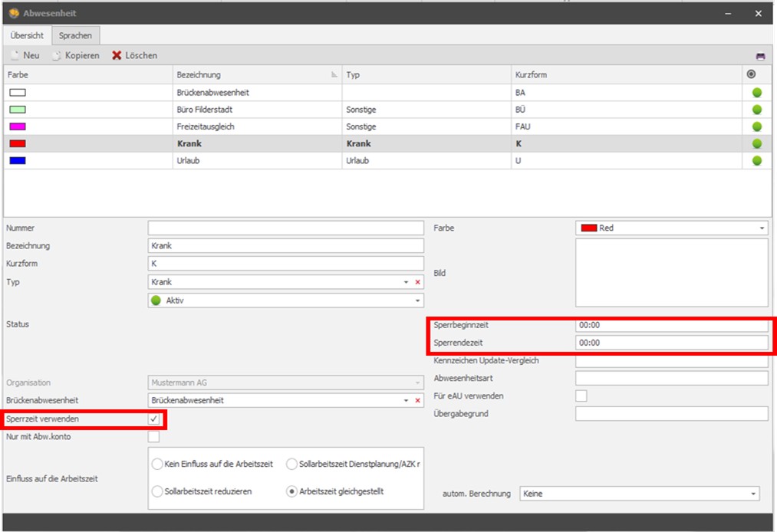Click the Sperrbeginnzeit time field

coord(671,325)
